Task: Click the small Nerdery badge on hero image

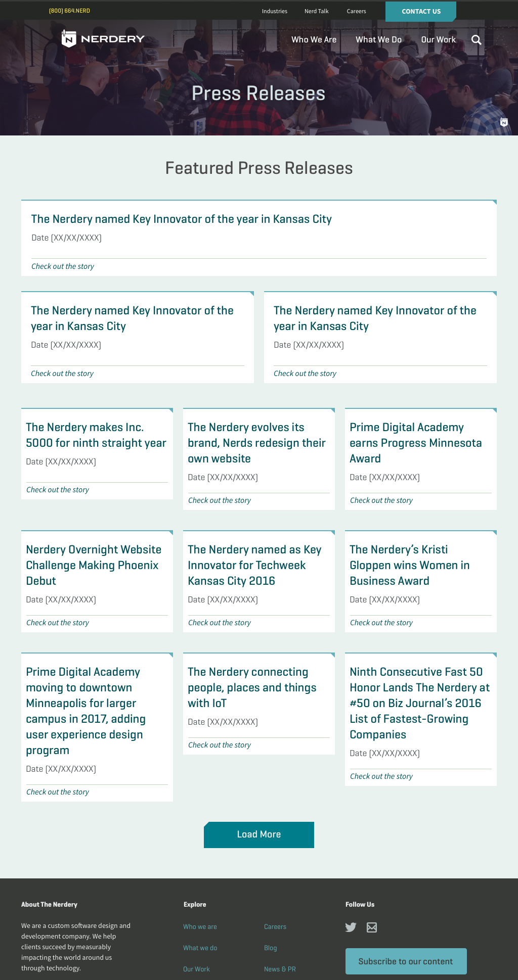Action: point(504,122)
